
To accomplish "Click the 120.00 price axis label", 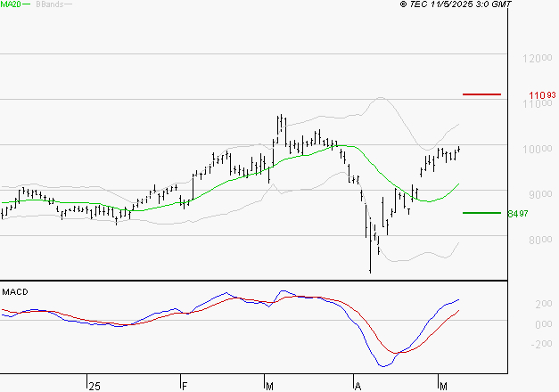I will pos(538,58).
